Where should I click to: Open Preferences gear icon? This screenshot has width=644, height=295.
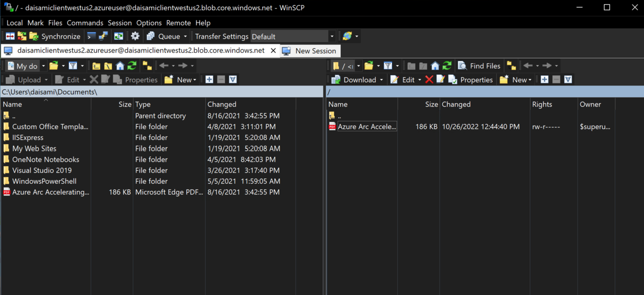(135, 37)
